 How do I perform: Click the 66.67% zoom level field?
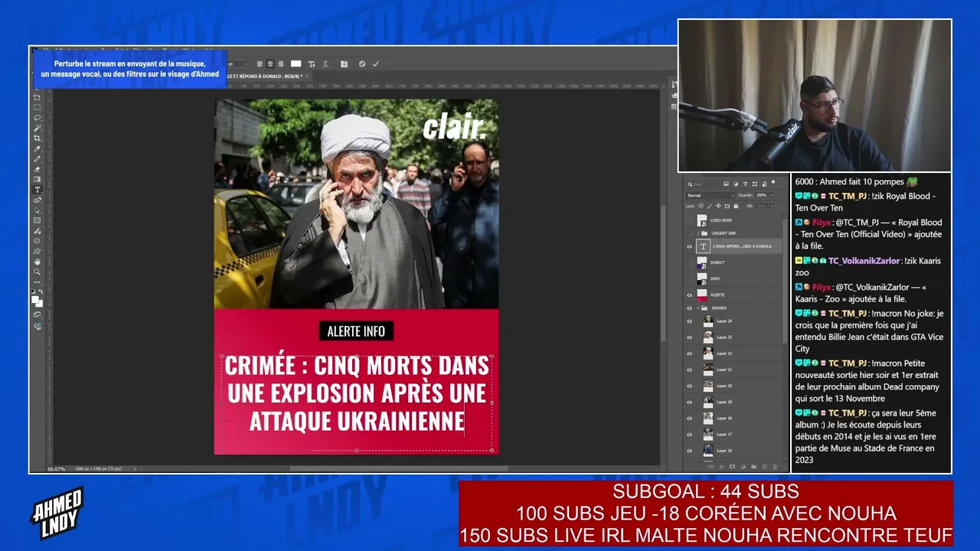(x=57, y=468)
